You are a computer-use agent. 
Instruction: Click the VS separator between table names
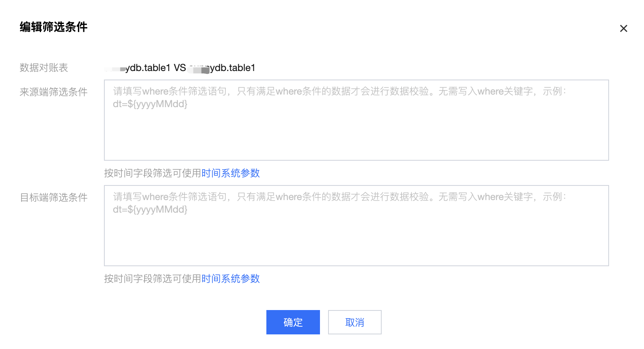coord(180,68)
